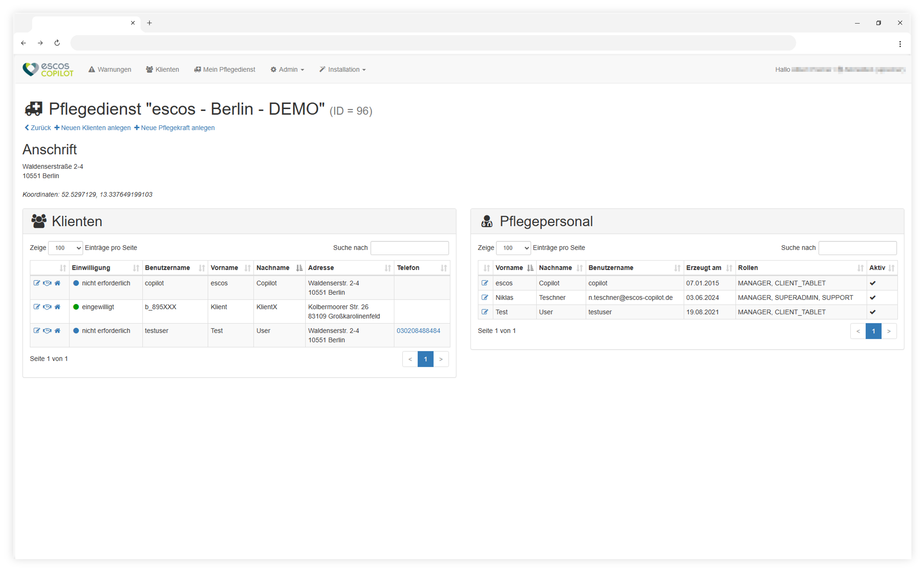Screen dimensions: 924x572
Task: Click KlientX in the Nachname column
Action: 267,307
